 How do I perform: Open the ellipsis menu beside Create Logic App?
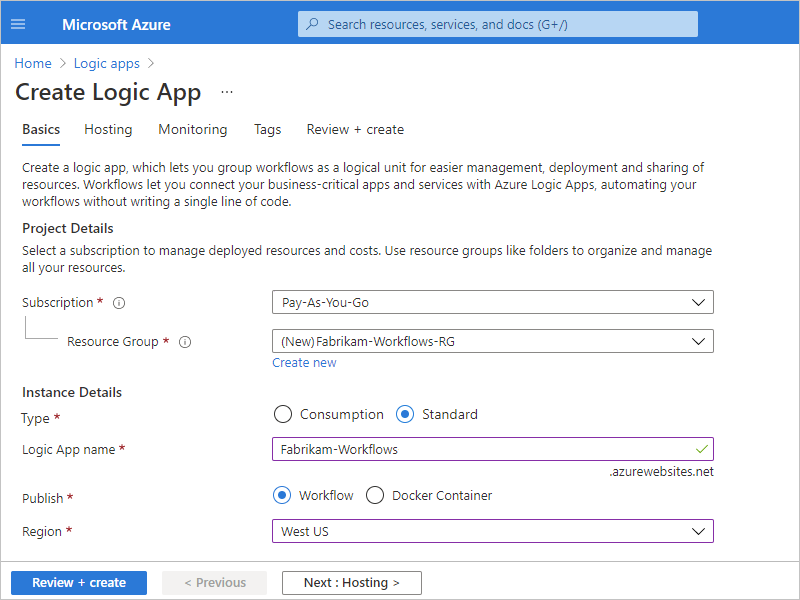tap(227, 93)
